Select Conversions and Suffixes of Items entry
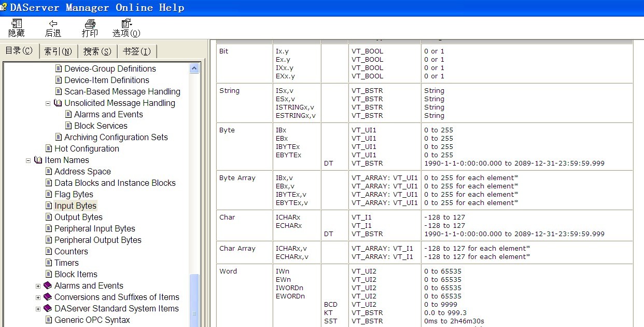 [117, 297]
